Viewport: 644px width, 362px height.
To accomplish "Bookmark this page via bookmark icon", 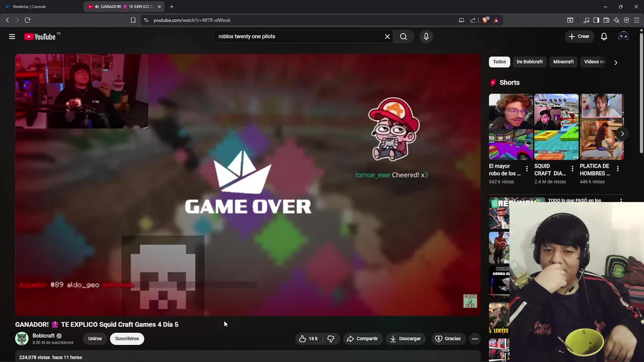I will click(x=133, y=20).
